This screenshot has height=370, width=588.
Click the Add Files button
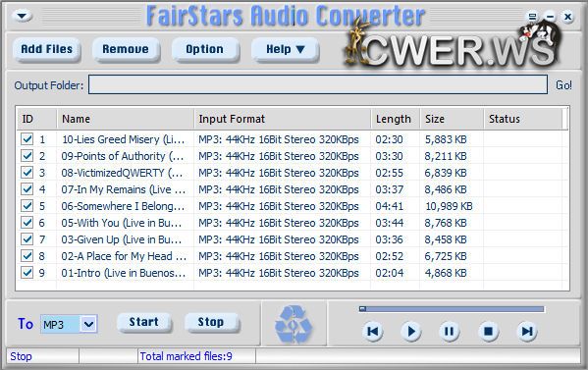click(x=47, y=49)
